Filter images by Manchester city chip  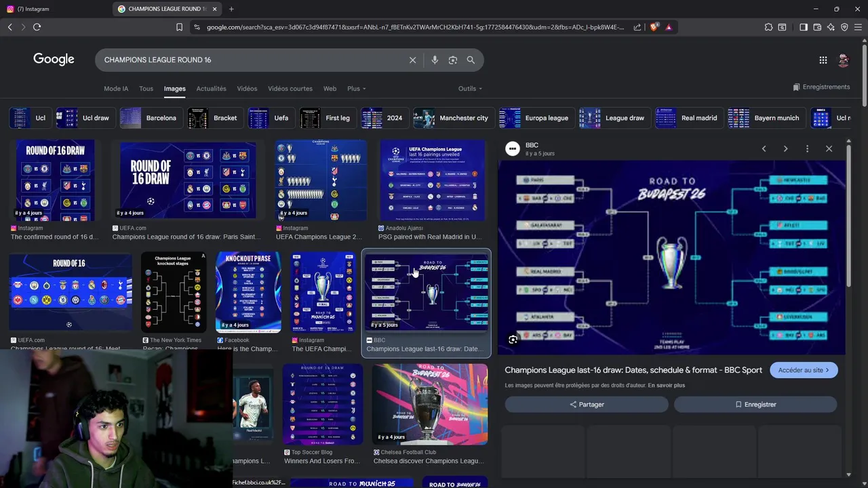[x=453, y=118]
